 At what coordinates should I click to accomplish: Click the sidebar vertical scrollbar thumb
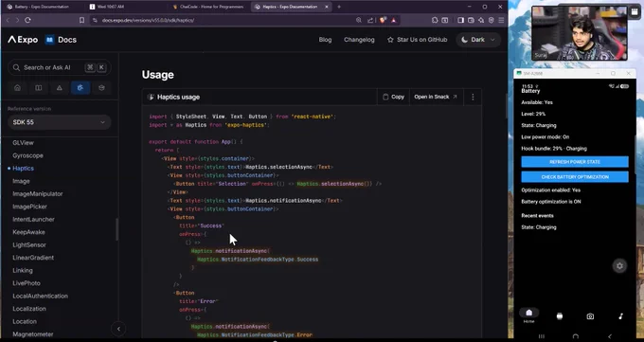point(117,229)
